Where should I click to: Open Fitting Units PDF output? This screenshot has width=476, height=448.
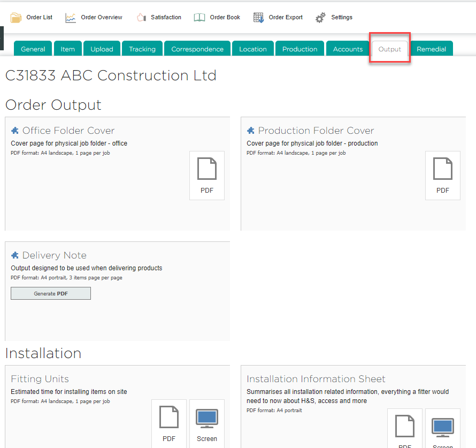[169, 424]
